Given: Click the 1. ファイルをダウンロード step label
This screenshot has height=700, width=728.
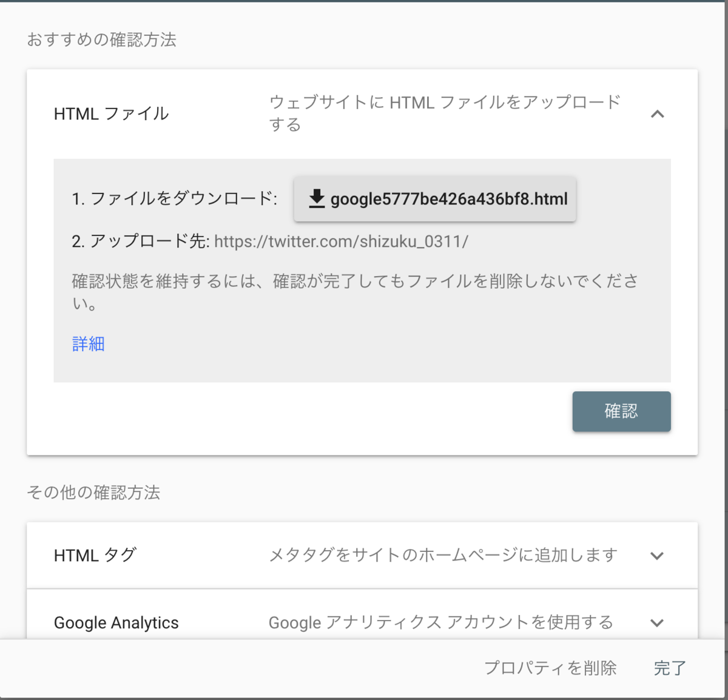Looking at the screenshot, I should coord(175,198).
